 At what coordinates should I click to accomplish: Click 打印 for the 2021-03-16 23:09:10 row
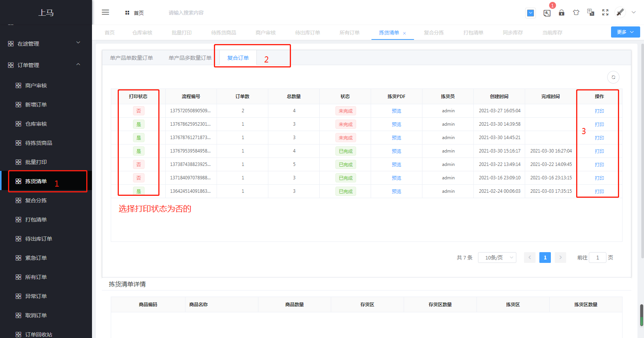pyautogui.click(x=600, y=178)
